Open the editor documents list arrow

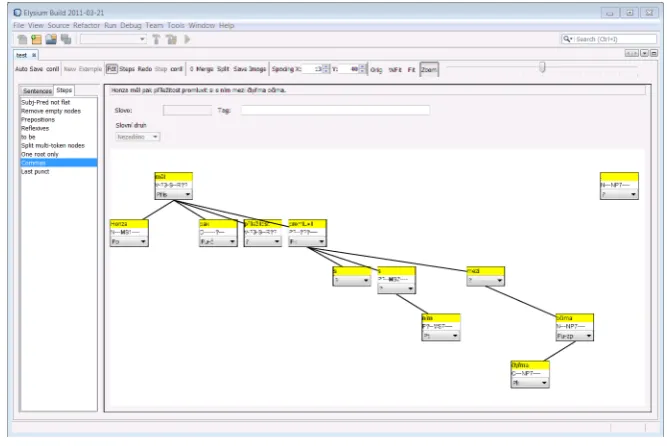pyautogui.click(x=645, y=53)
